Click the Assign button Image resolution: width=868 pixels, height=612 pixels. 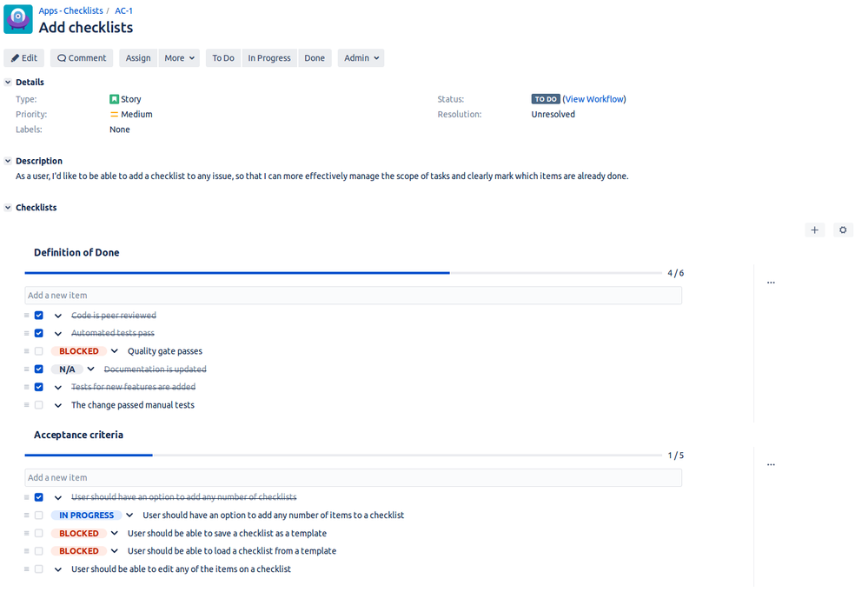coord(138,58)
